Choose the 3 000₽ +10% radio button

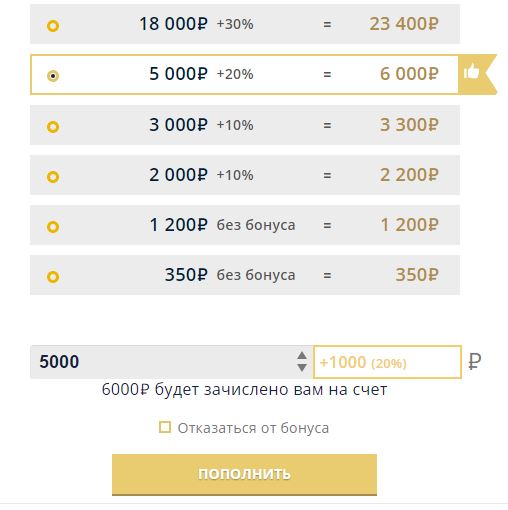click(x=53, y=127)
